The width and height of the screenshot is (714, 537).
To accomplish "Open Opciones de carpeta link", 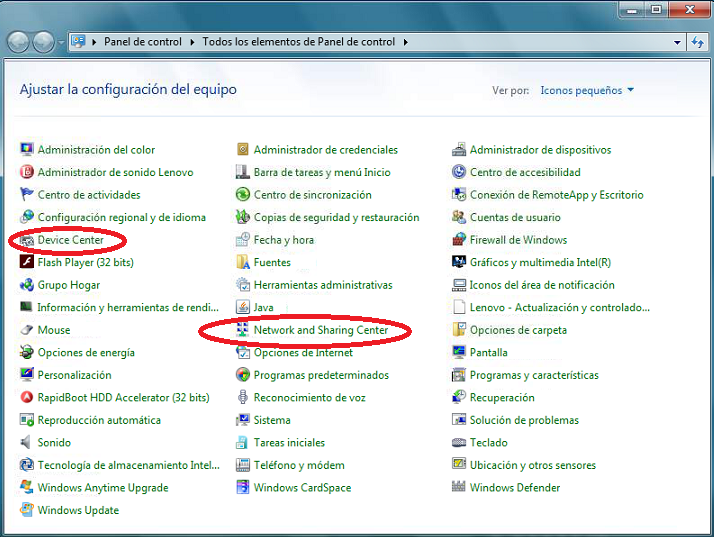I will pos(518,330).
